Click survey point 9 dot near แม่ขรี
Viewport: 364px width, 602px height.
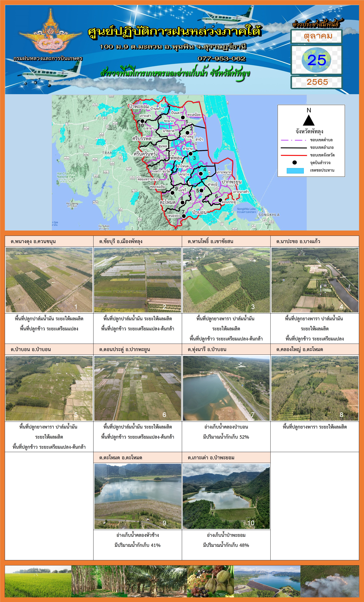pos(172,193)
